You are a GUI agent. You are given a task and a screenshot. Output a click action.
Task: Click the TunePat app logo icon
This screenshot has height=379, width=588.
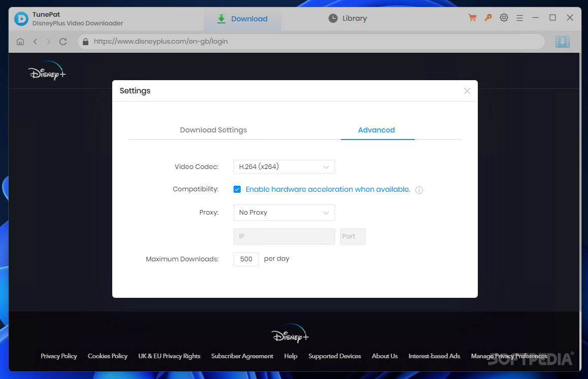[x=21, y=19]
